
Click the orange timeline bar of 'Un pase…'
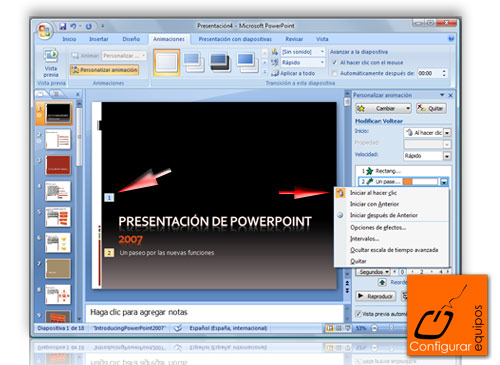click(x=407, y=182)
